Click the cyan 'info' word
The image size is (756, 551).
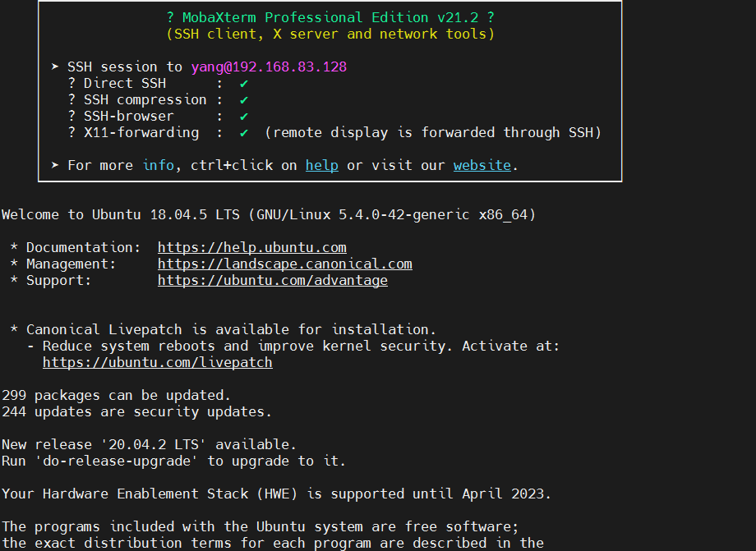[158, 166]
